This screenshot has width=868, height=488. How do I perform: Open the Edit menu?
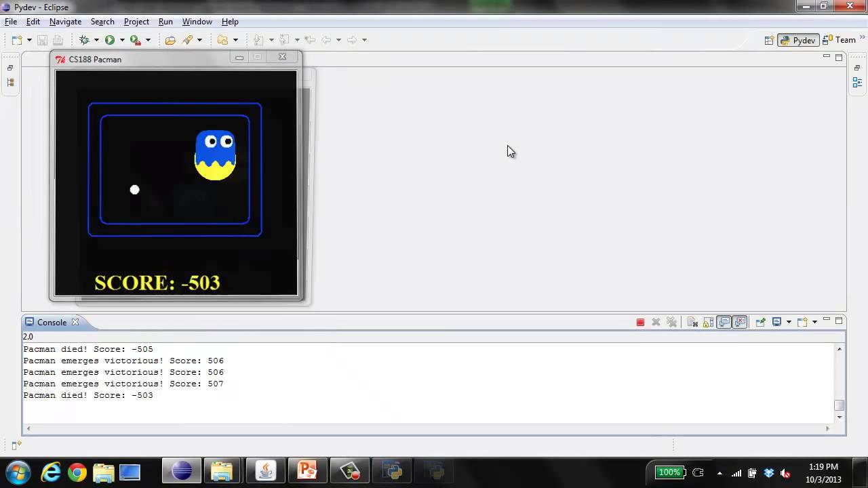pyautogui.click(x=33, y=22)
